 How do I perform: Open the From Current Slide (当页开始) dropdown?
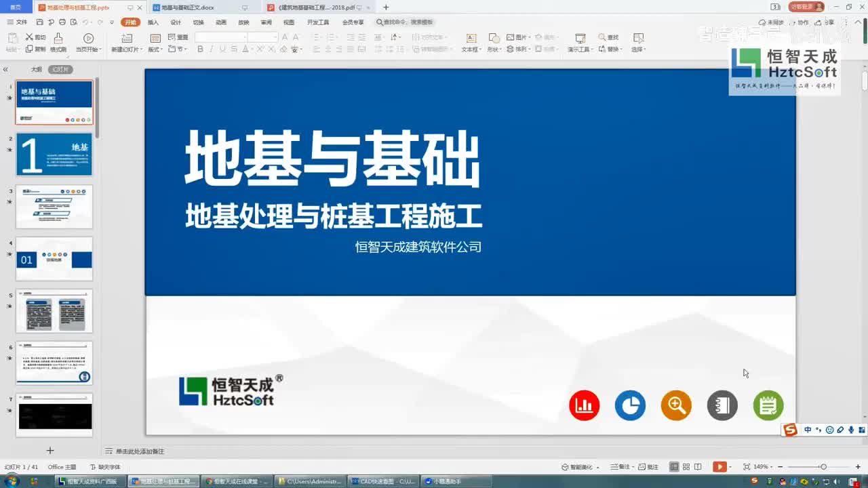pyautogui.click(x=88, y=49)
